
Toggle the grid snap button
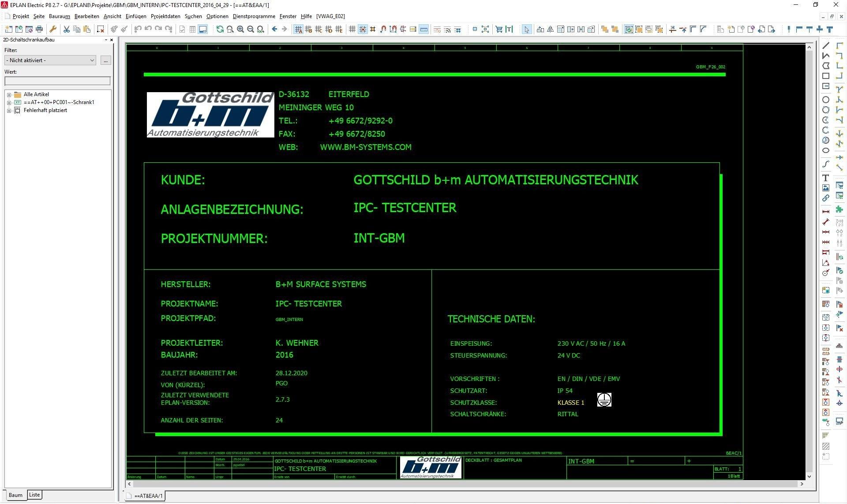(x=363, y=29)
